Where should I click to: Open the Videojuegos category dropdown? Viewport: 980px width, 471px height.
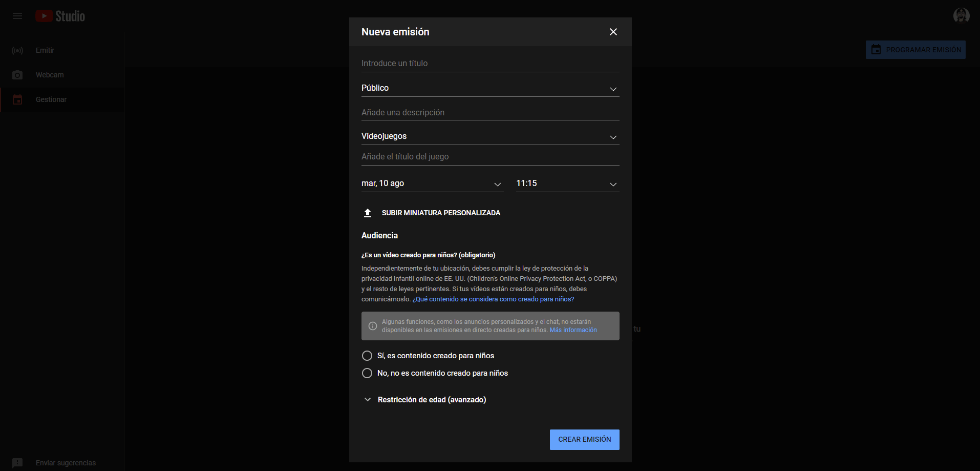coord(490,136)
